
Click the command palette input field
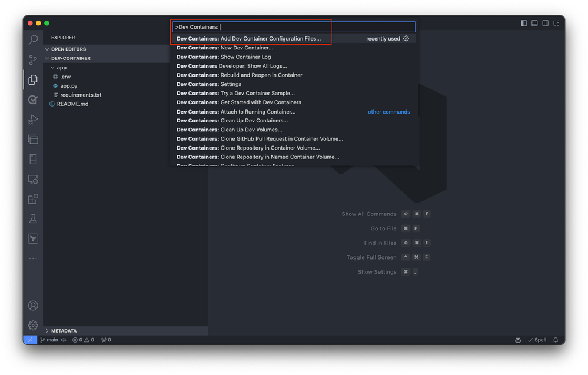point(294,27)
